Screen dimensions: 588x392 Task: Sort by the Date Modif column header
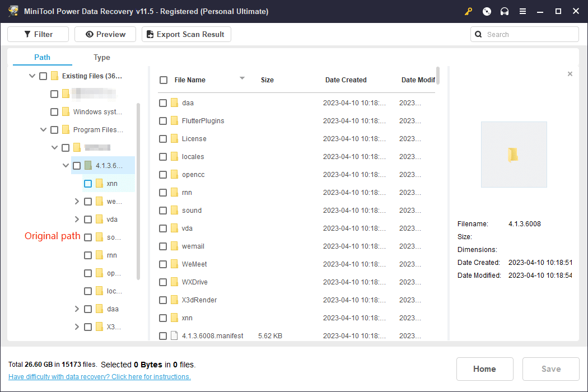[x=418, y=80]
